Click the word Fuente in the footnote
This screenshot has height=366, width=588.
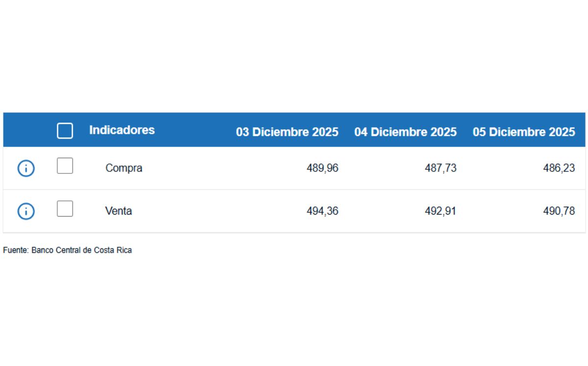click(x=15, y=250)
